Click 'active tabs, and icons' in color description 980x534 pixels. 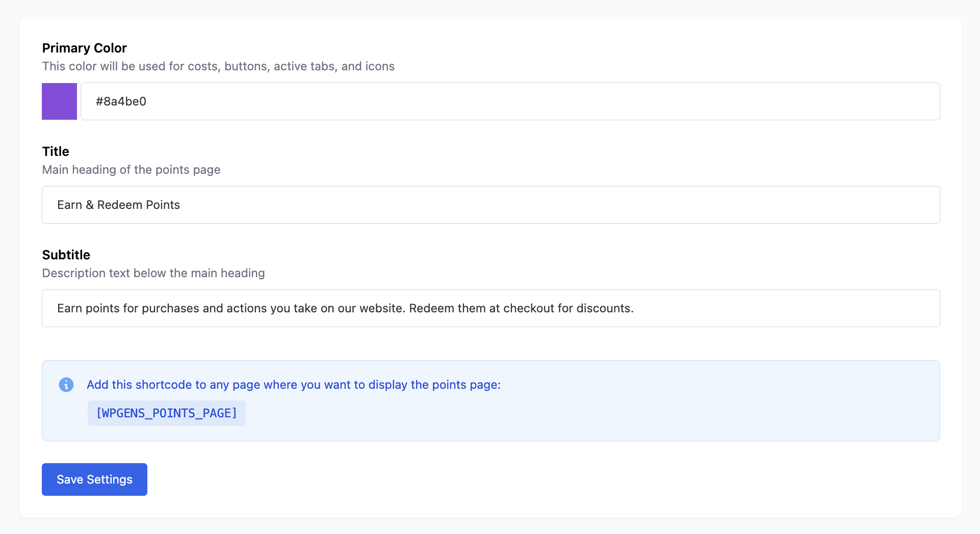coord(334,66)
